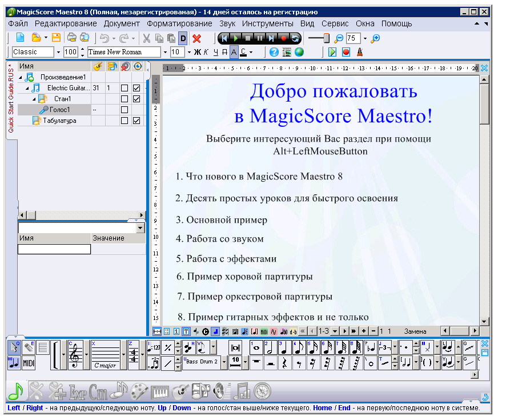This screenshot has width=506, height=420.
Task: Collapse the Electric Guitar tree node
Action: tap(27, 88)
